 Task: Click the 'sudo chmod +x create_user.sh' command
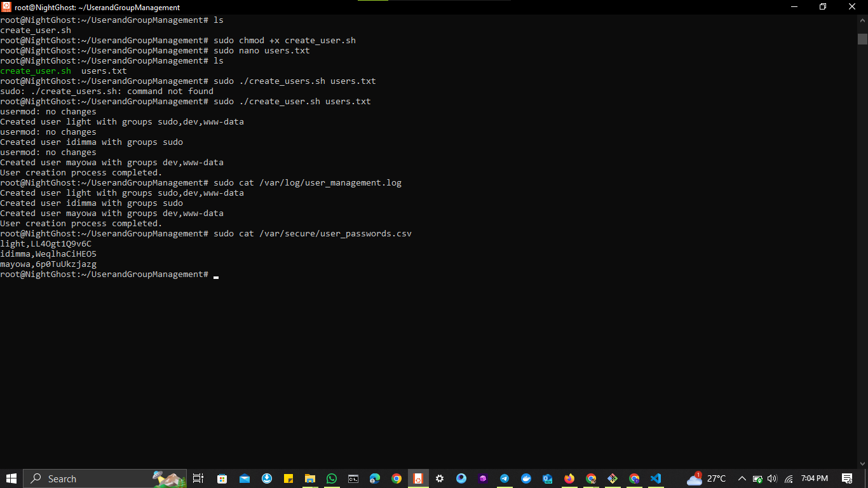pyautogui.click(x=285, y=41)
